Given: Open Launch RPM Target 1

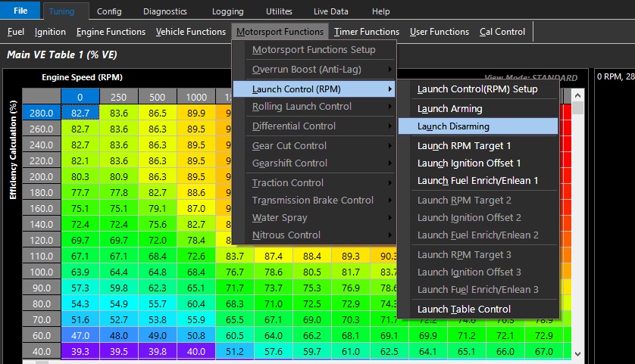Looking at the screenshot, I should pyautogui.click(x=478, y=145).
